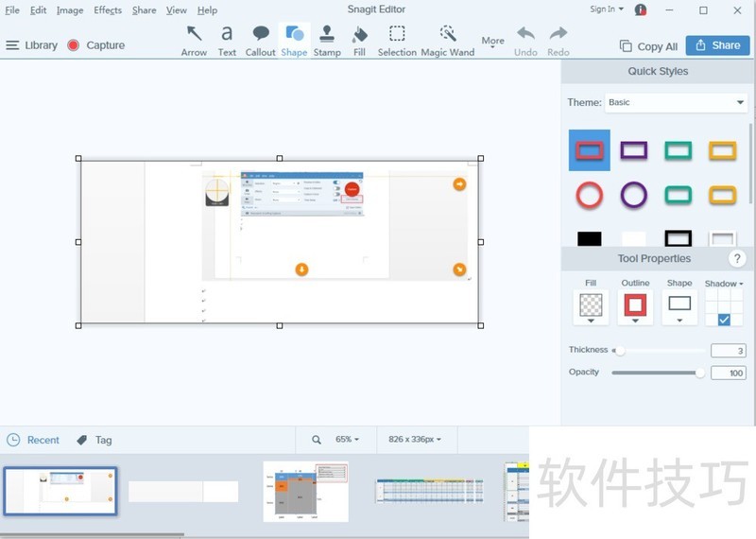Screen dimensions: 756x539
Task: Open the Image menu
Action: 70,10
